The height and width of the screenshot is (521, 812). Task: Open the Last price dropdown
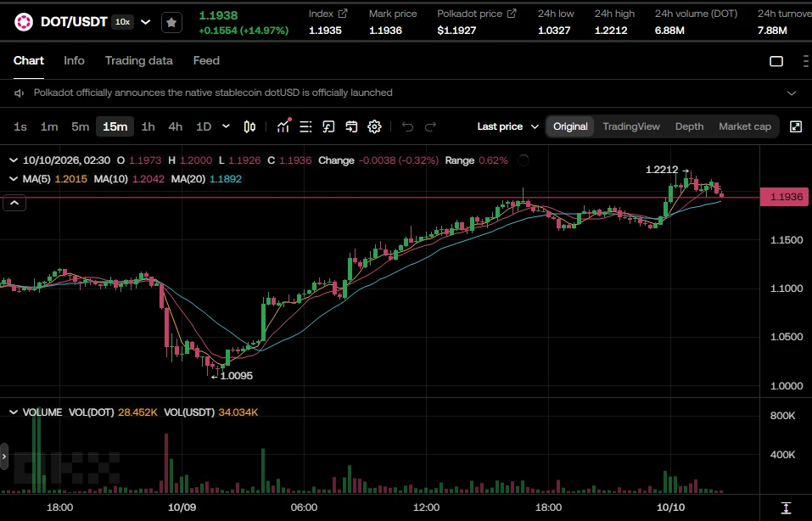pos(507,126)
